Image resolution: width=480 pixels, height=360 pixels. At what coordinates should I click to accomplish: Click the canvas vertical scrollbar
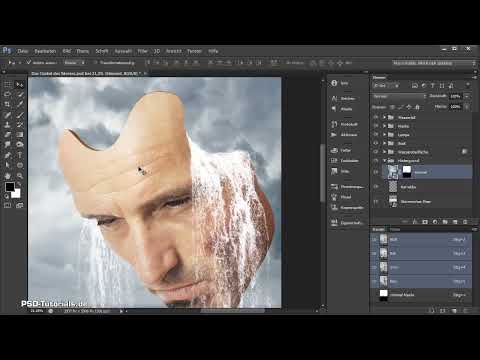tap(322, 173)
